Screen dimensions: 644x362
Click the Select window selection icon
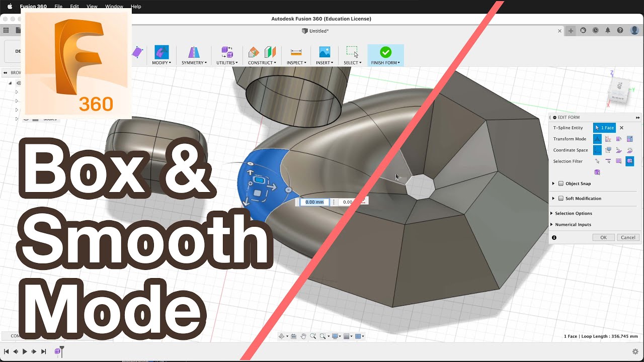click(352, 52)
